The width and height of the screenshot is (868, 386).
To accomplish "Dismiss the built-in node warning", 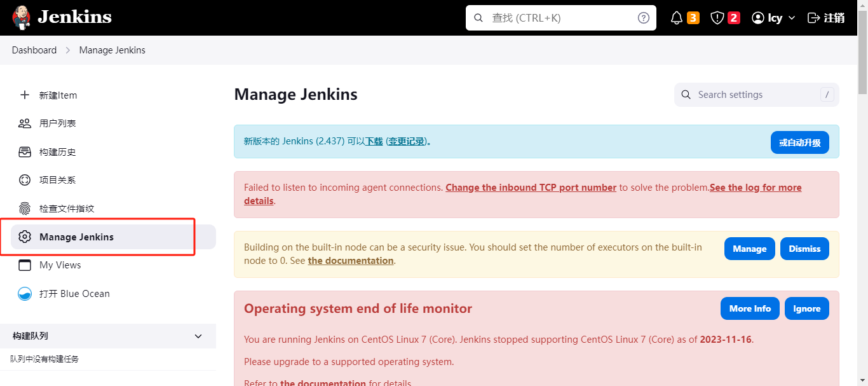I will 804,249.
